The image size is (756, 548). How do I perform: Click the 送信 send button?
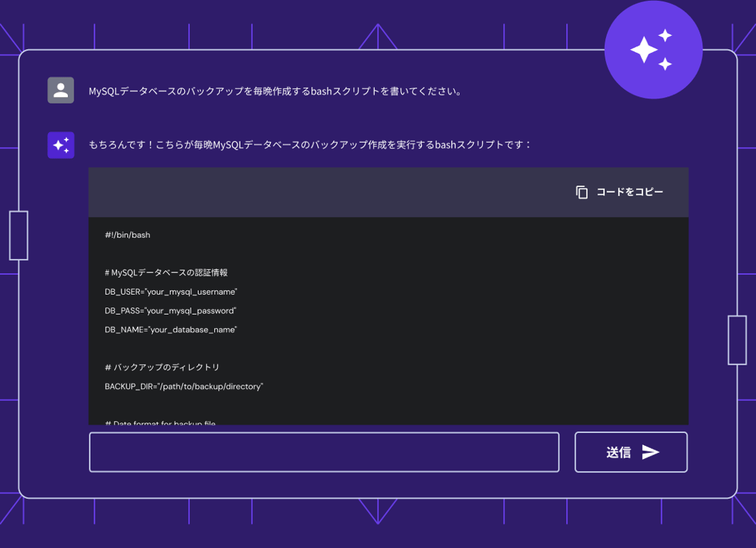tap(631, 452)
